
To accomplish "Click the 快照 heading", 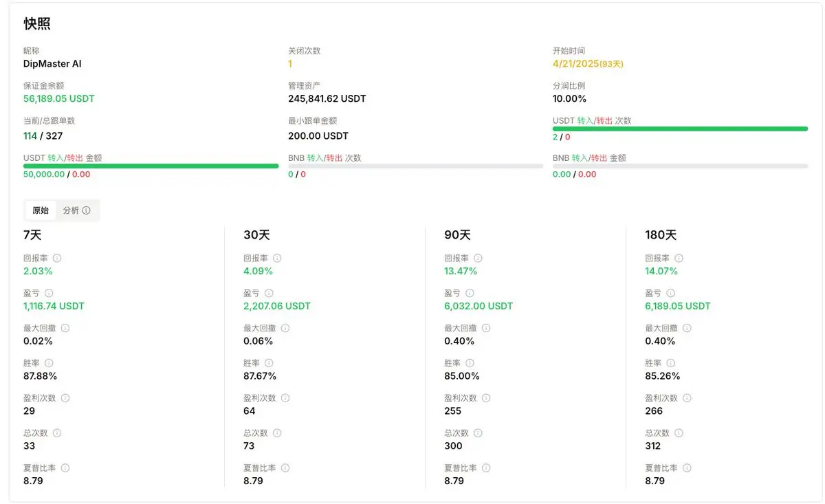I will (x=37, y=24).
